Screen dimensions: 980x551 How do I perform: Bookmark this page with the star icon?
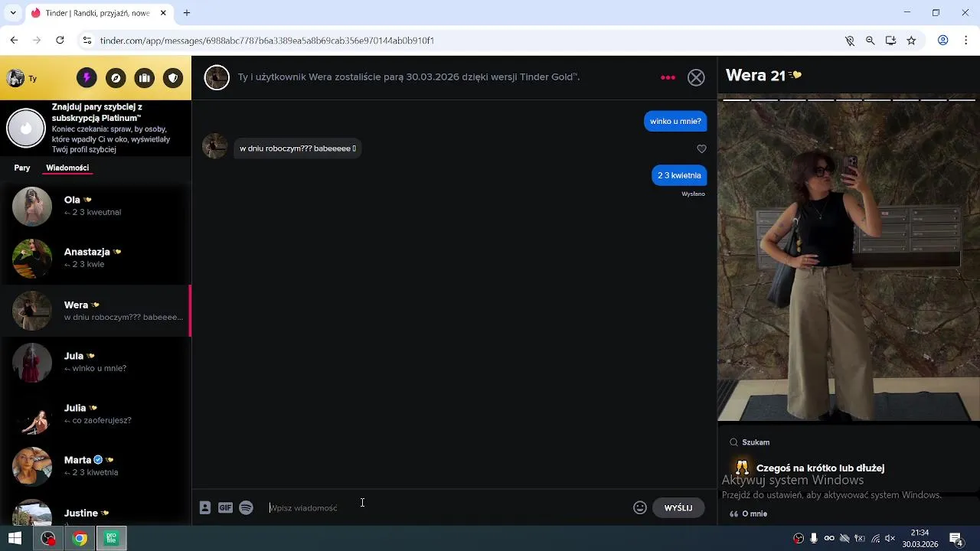[911, 41]
